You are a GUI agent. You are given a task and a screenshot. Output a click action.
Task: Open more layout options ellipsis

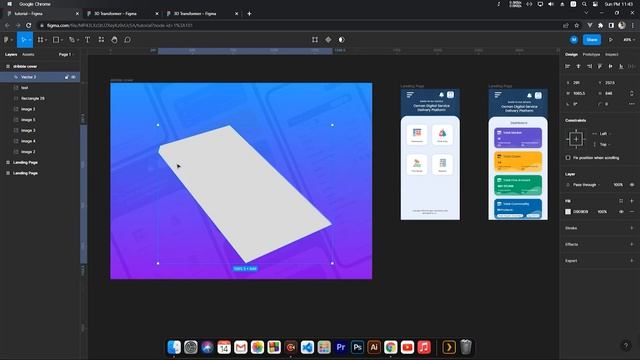pyautogui.click(x=632, y=104)
